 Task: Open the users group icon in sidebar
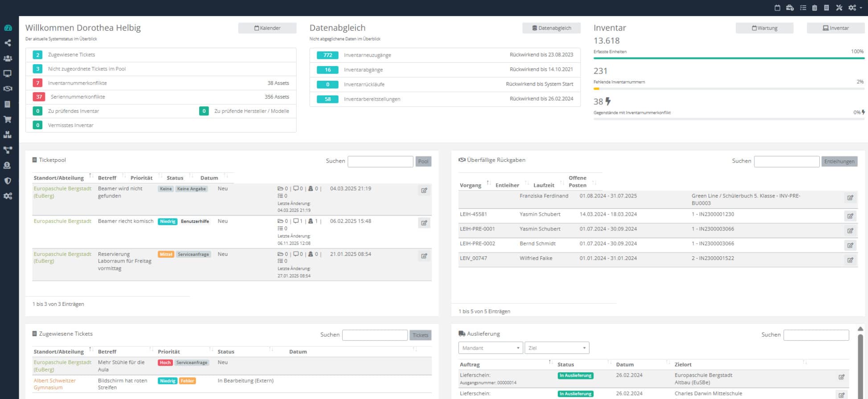click(8, 58)
